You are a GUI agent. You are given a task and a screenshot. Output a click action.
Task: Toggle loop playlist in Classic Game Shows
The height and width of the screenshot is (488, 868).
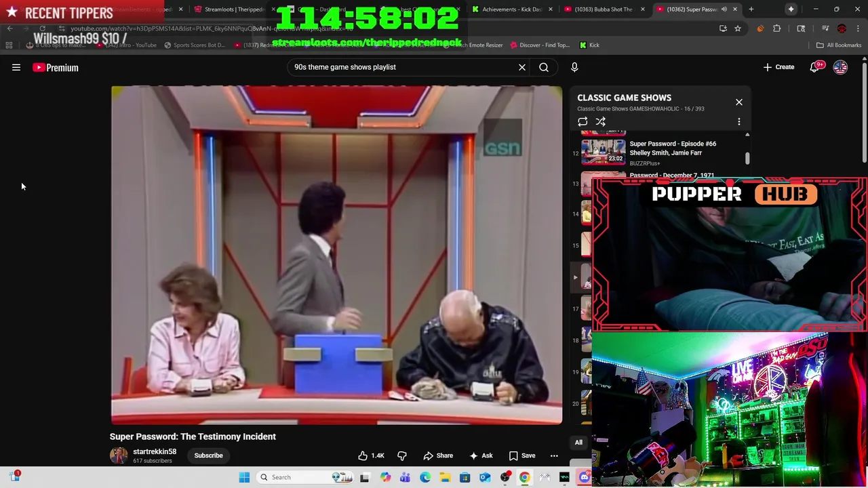point(583,122)
